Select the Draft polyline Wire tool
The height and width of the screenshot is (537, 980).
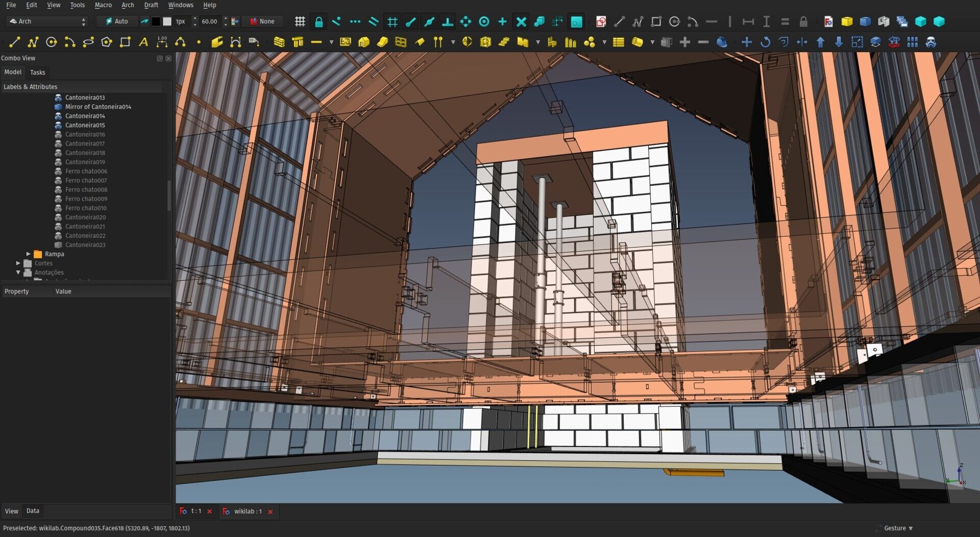[x=33, y=42]
